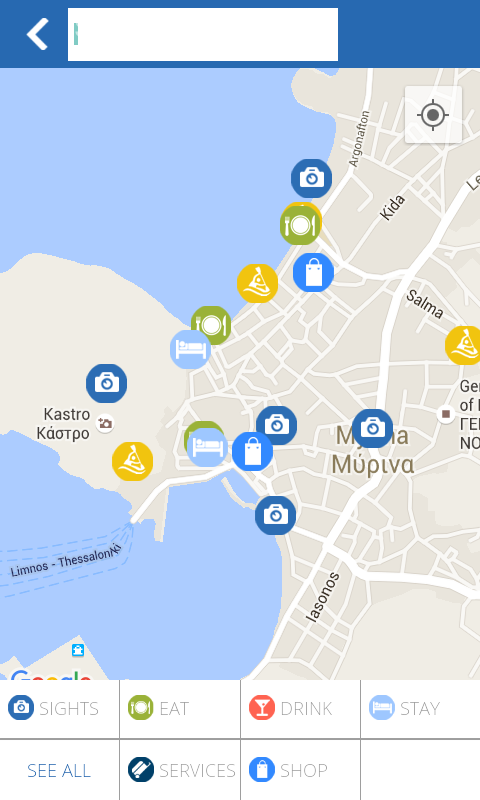Center map with my-location target button
480x800 pixels.
tap(433, 115)
